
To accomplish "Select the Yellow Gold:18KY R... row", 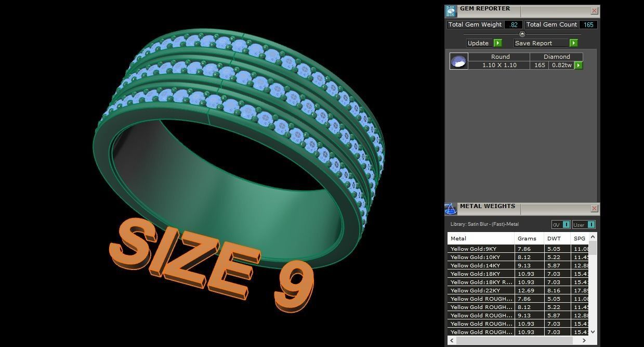I will tap(518, 282).
